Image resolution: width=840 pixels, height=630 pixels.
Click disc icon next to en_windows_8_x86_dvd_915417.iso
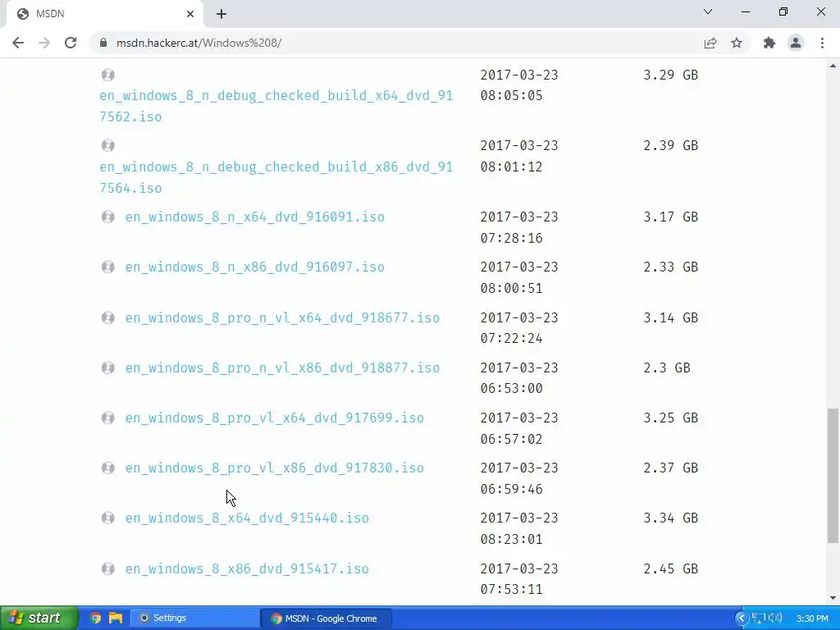point(107,568)
